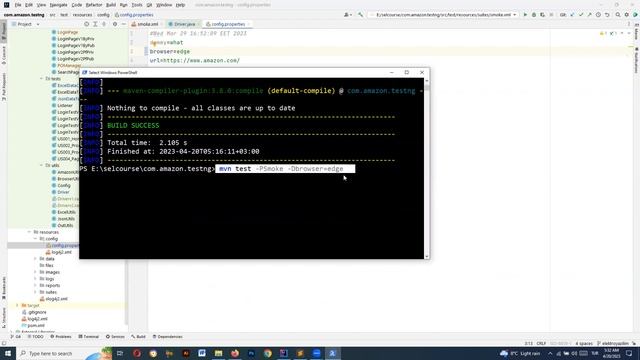Open editor tabs more-options dots

coord(629,24)
